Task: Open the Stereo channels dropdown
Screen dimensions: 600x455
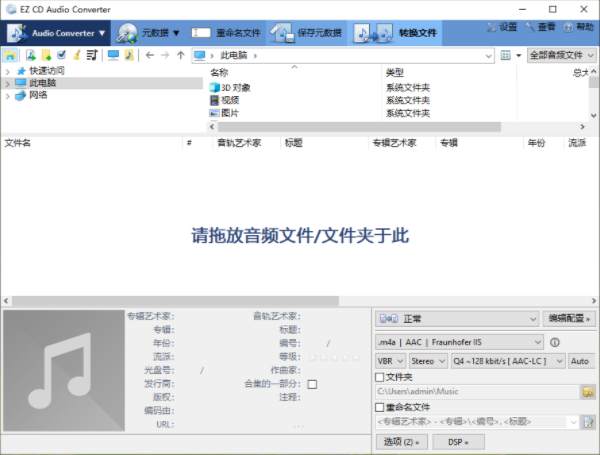Action: pos(428,361)
